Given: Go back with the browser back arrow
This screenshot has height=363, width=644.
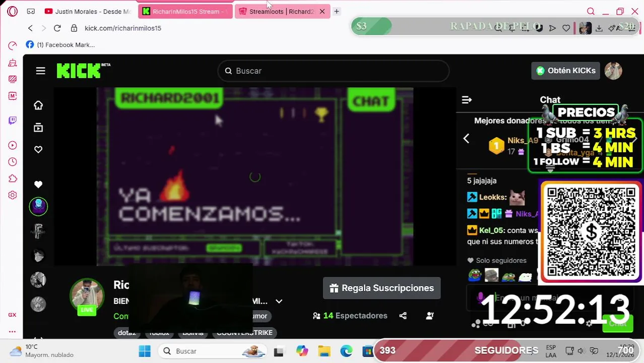Looking at the screenshot, I should (30, 28).
